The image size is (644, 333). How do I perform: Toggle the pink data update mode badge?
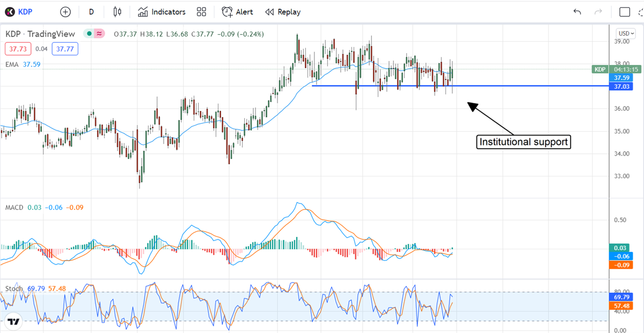[99, 34]
